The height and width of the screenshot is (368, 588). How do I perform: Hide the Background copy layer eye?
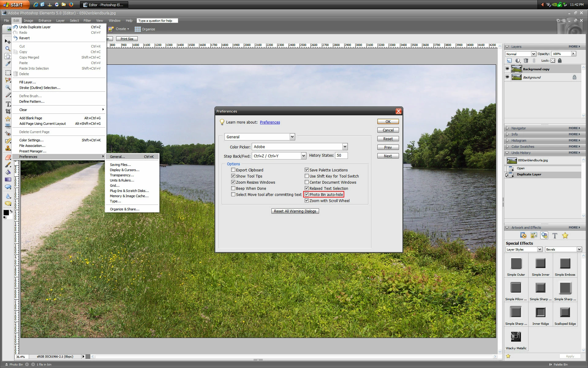pos(507,69)
